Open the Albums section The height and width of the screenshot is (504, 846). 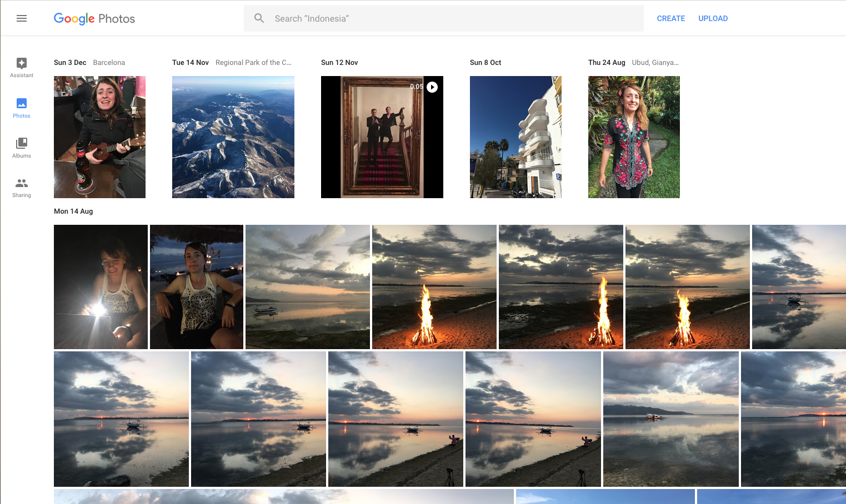(x=21, y=148)
